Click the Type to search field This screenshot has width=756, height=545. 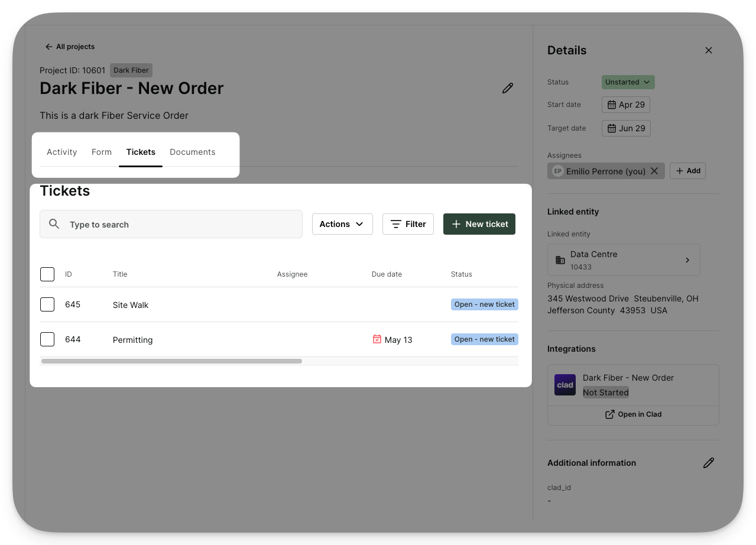click(171, 224)
